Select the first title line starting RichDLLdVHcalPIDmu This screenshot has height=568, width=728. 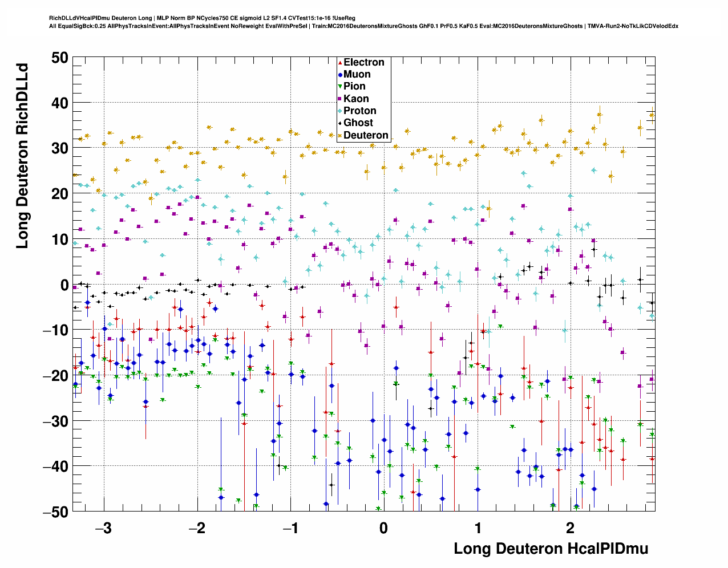click(x=203, y=18)
